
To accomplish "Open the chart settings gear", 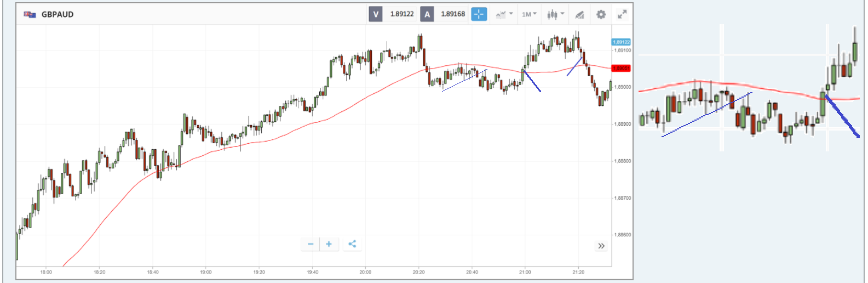I will [x=601, y=14].
